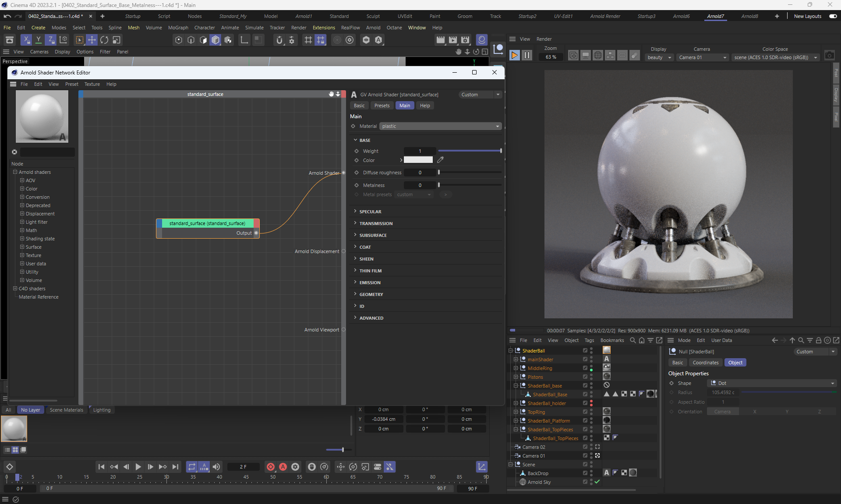The image size is (841, 504).
Task: Open the Material preset dropdown
Action: pyautogui.click(x=440, y=126)
